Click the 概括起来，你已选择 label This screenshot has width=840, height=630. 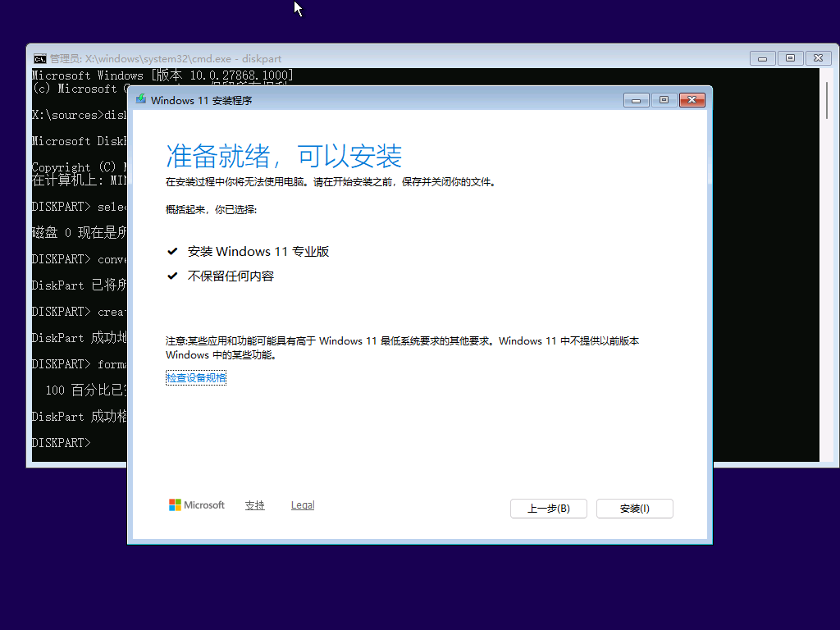pos(211,209)
